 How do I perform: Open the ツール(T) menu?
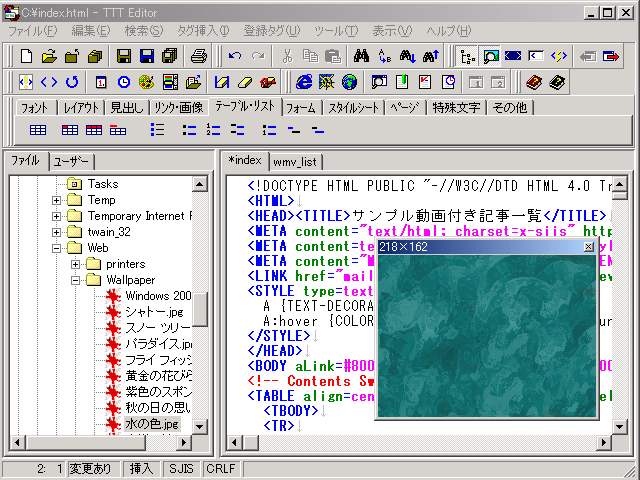[336, 31]
